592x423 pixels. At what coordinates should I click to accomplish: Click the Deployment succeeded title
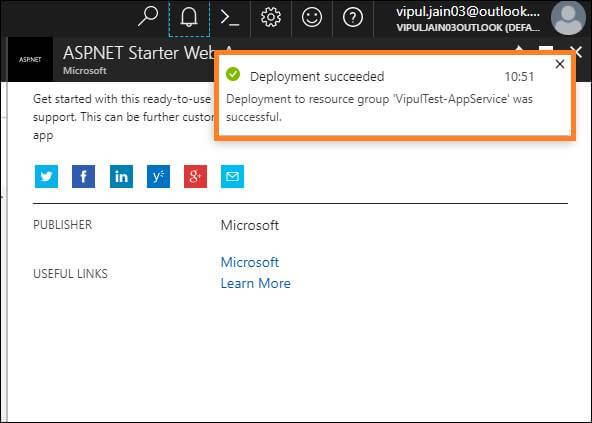pyautogui.click(x=317, y=76)
